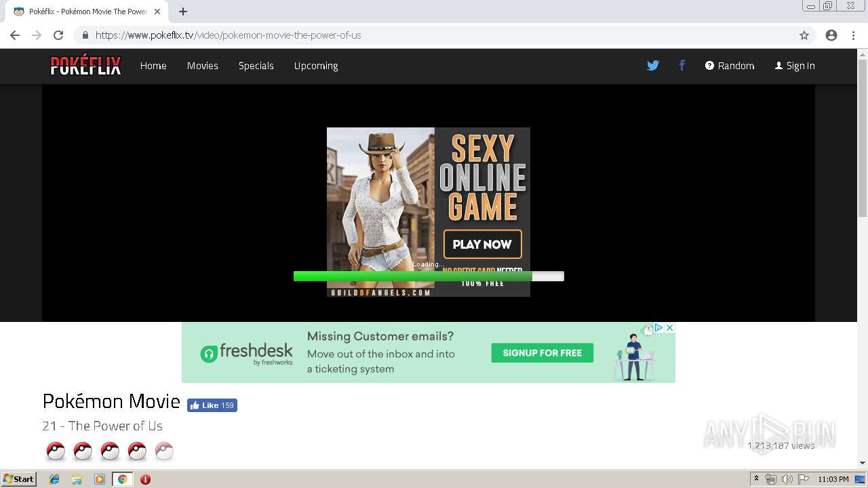Click the Chrome taskbar icon
The width and height of the screenshot is (868, 488).
pyautogui.click(x=122, y=479)
